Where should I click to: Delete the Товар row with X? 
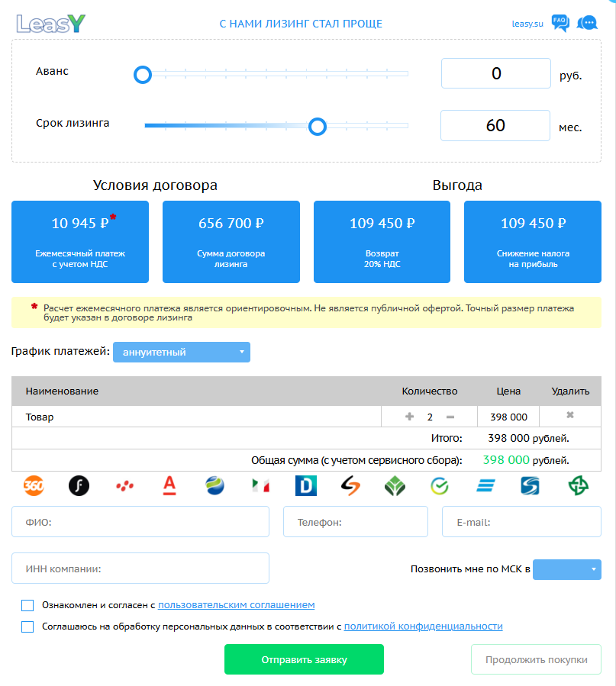point(569,416)
